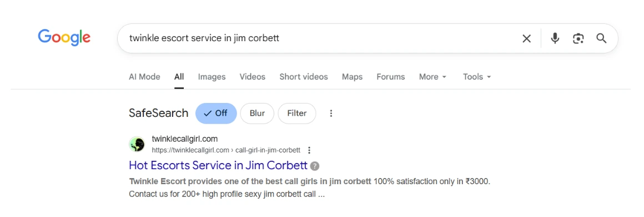This screenshot has height=217, width=644.
Task: Click the SafeSearch label
Action: (x=159, y=114)
